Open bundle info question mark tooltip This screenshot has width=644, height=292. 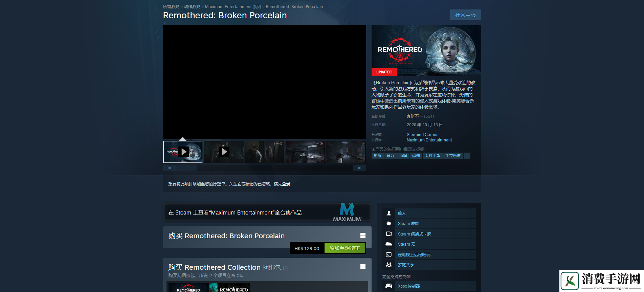(285, 268)
